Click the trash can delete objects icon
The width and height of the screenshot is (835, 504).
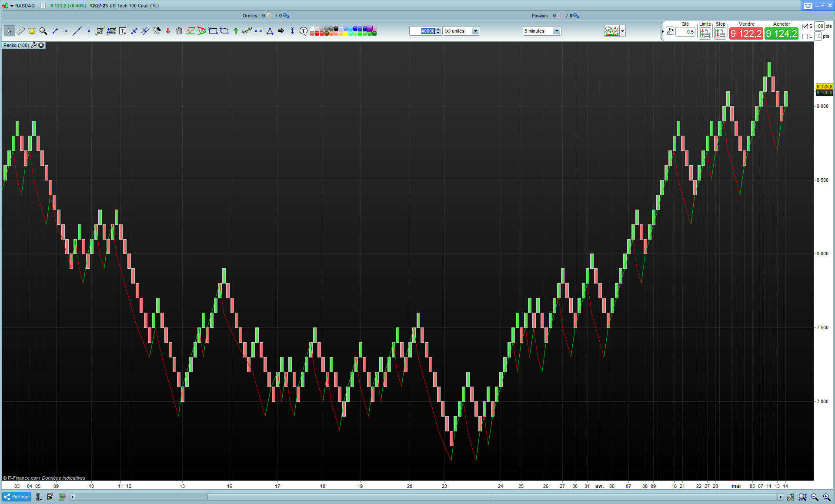pos(179,31)
